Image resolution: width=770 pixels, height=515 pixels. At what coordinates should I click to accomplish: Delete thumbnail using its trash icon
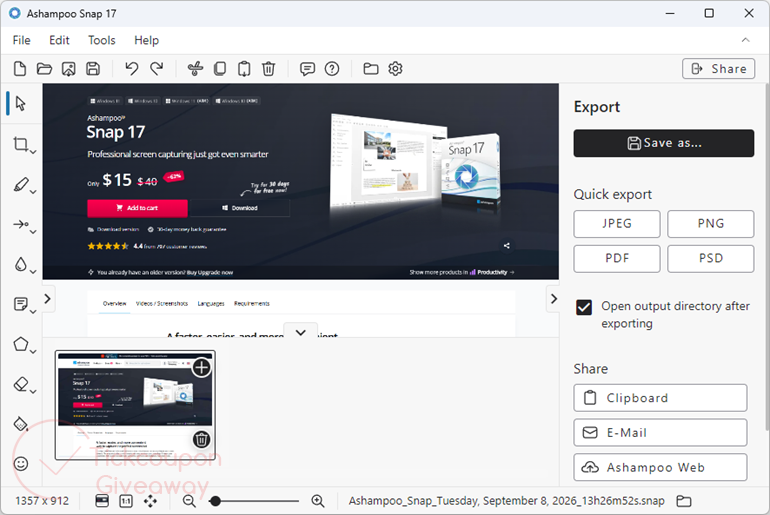tap(201, 439)
